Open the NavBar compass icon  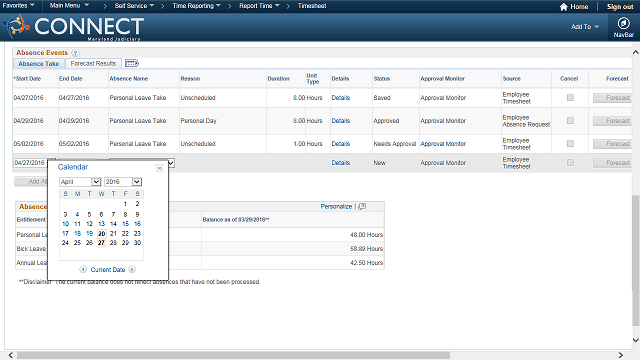click(x=623, y=23)
